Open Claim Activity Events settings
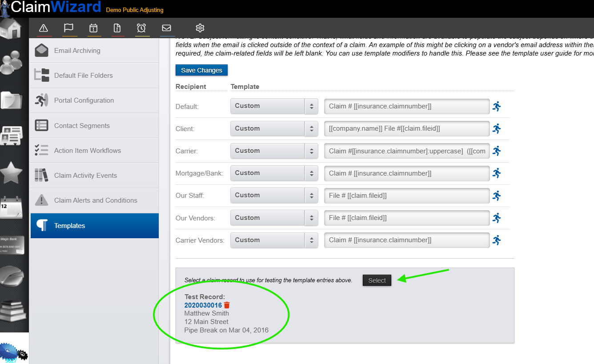Image resolution: width=594 pixels, height=364 pixels. point(95,176)
